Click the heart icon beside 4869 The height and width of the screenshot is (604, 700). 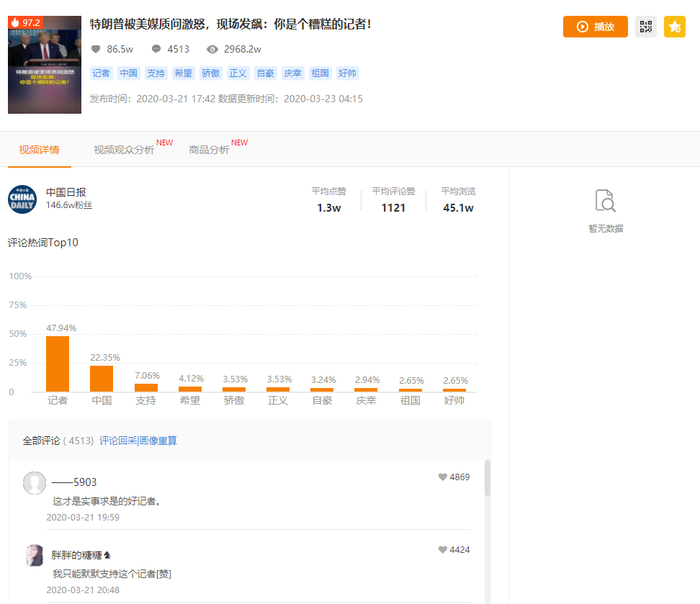[442, 477]
